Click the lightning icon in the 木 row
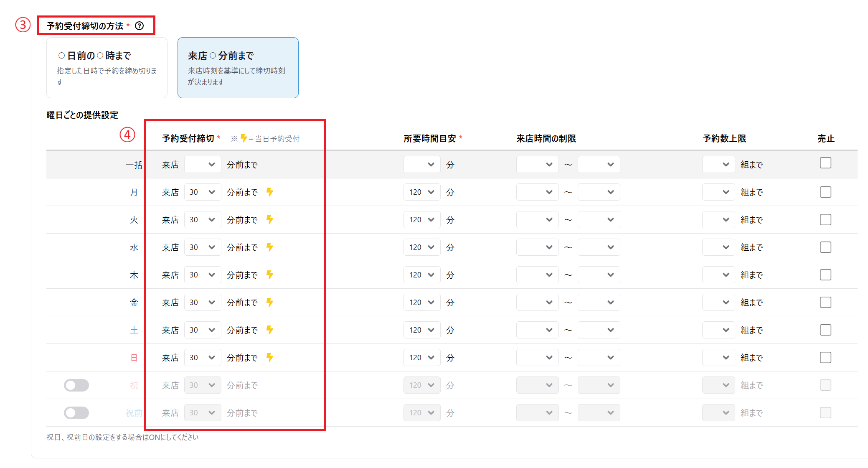868x468 pixels. tap(270, 275)
